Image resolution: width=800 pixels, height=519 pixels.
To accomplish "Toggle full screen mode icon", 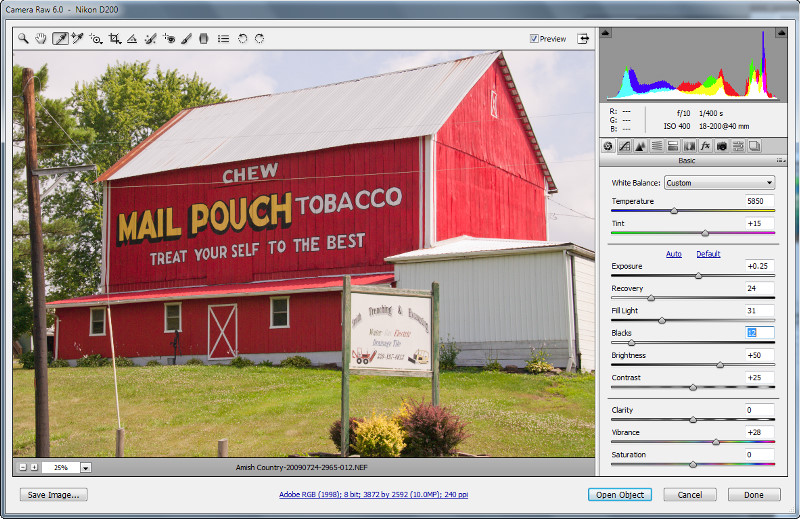I will 583,38.
